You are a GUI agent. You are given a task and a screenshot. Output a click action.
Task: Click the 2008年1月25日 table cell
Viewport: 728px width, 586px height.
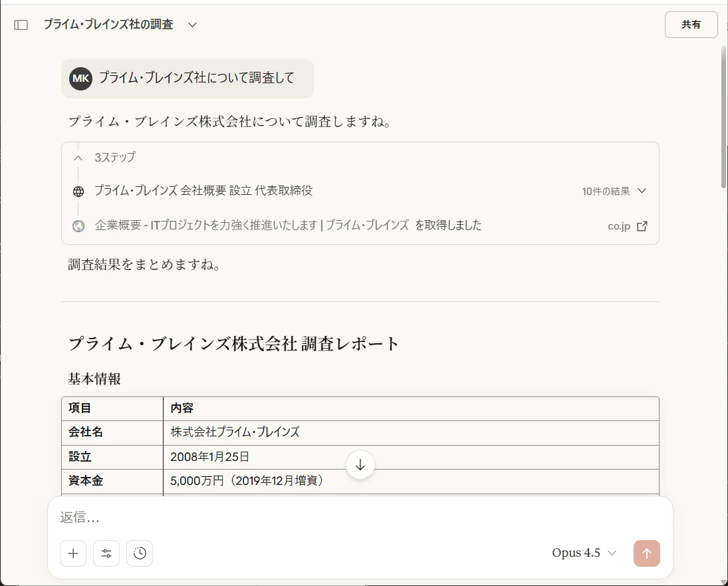pos(411,457)
